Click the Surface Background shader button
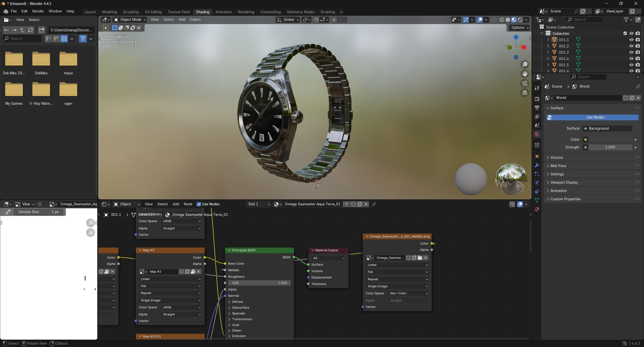The image size is (644, 347). tap(607, 128)
